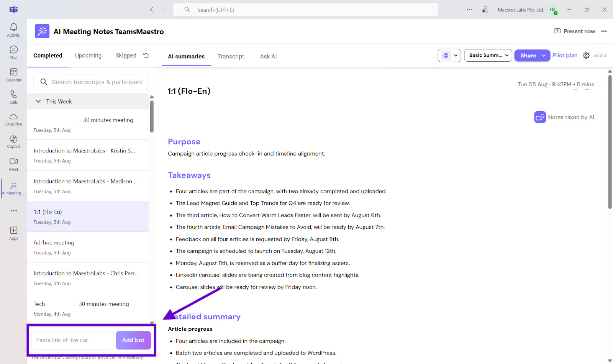Image resolution: width=613 pixels, height=364 pixels.
Task: Open the Ad-hoc meeting entry
Action: click(88, 247)
